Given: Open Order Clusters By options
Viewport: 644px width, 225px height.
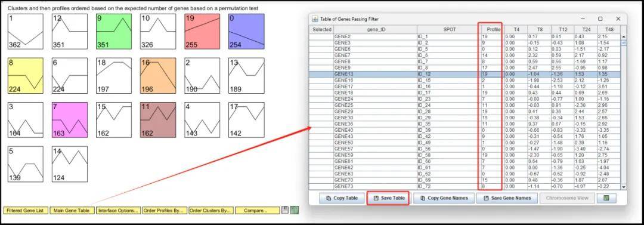Looking at the screenshot, I should pyautogui.click(x=210, y=211).
